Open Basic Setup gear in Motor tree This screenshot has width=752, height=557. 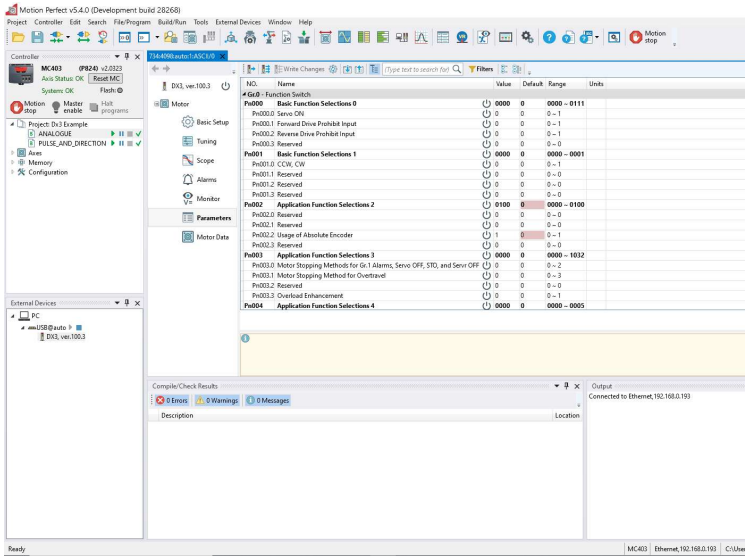(x=205, y=122)
